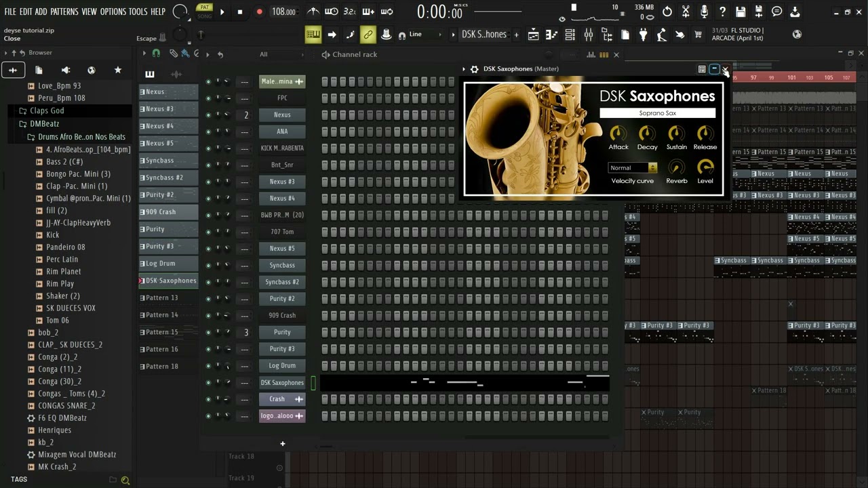Toggle mute LED for DSK Saxophones channel

click(208, 383)
